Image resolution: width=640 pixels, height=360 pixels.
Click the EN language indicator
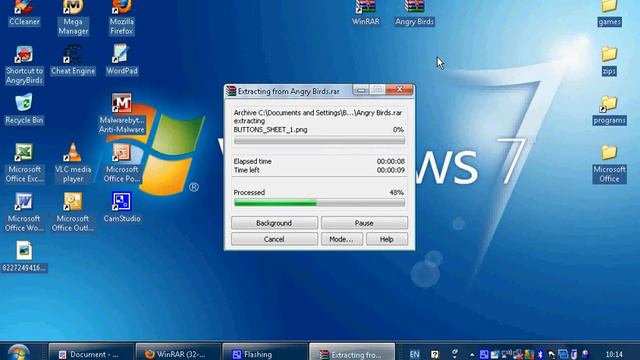tap(414, 354)
